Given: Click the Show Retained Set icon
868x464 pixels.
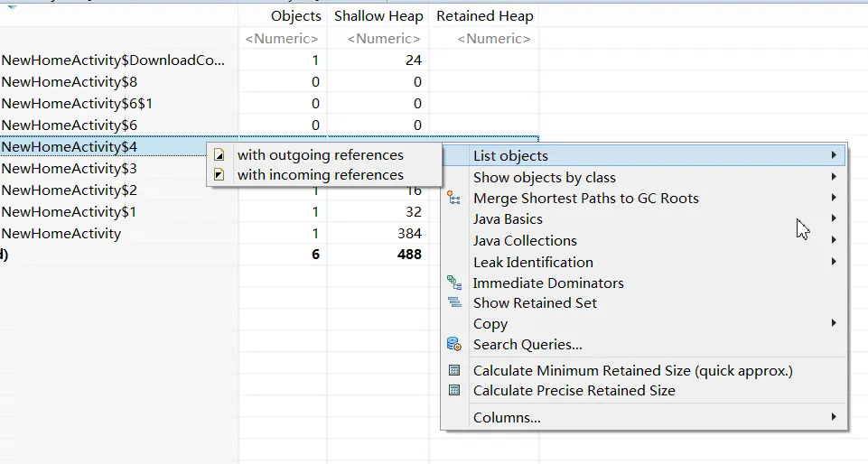Looking at the screenshot, I should pyautogui.click(x=454, y=302).
